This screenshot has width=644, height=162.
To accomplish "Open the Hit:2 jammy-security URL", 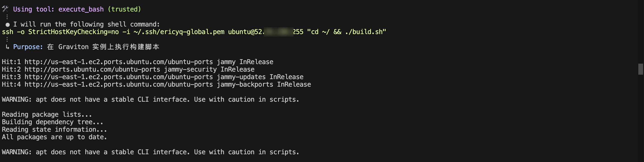I will click(92, 69).
